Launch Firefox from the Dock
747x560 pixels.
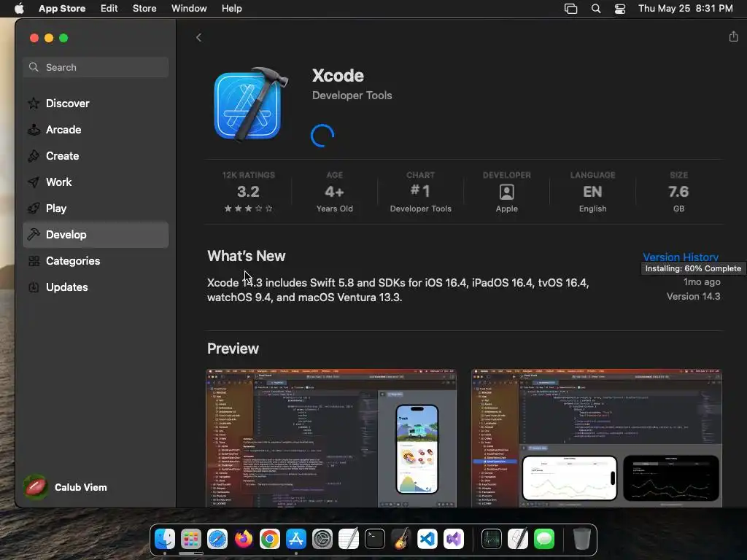pyautogui.click(x=244, y=539)
